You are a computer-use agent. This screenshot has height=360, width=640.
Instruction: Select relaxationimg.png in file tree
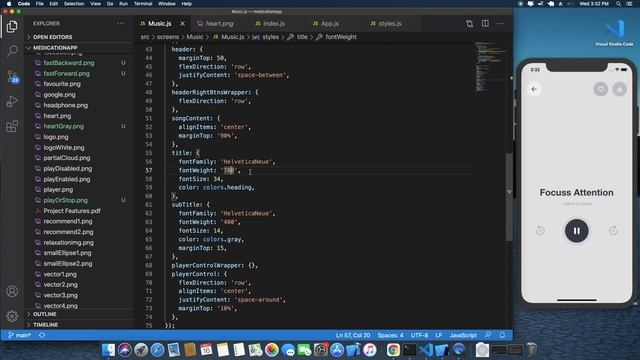[x=68, y=242]
